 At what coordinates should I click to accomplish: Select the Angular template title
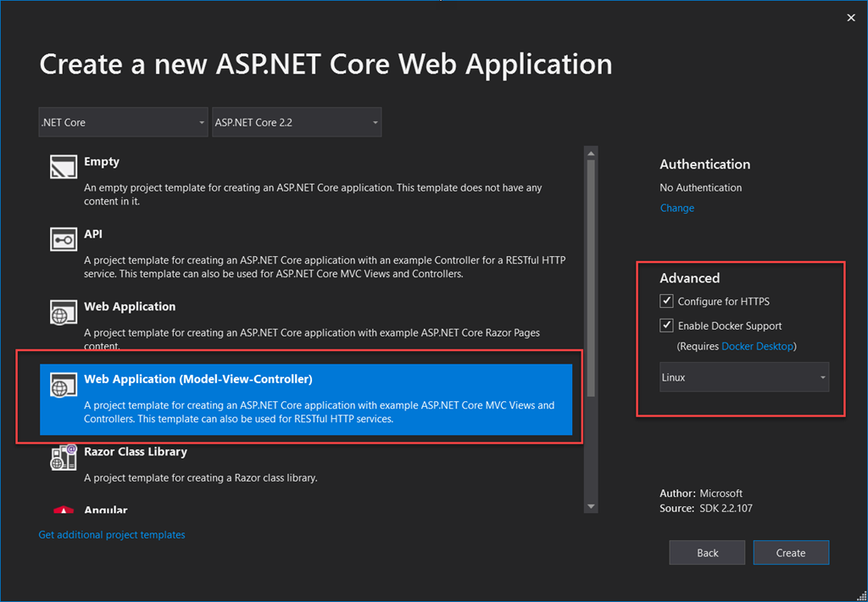pos(106,510)
